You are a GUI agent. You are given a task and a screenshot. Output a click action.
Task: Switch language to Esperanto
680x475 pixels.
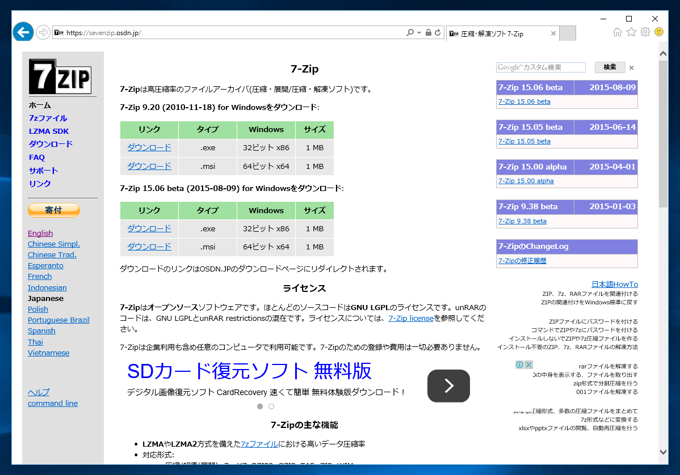(46, 265)
